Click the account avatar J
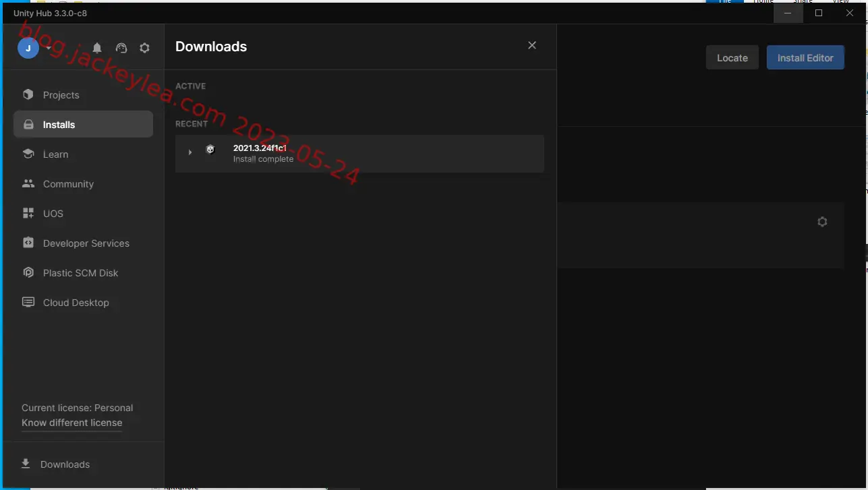The image size is (868, 490). pyautogui.click(x=28, y=48)
